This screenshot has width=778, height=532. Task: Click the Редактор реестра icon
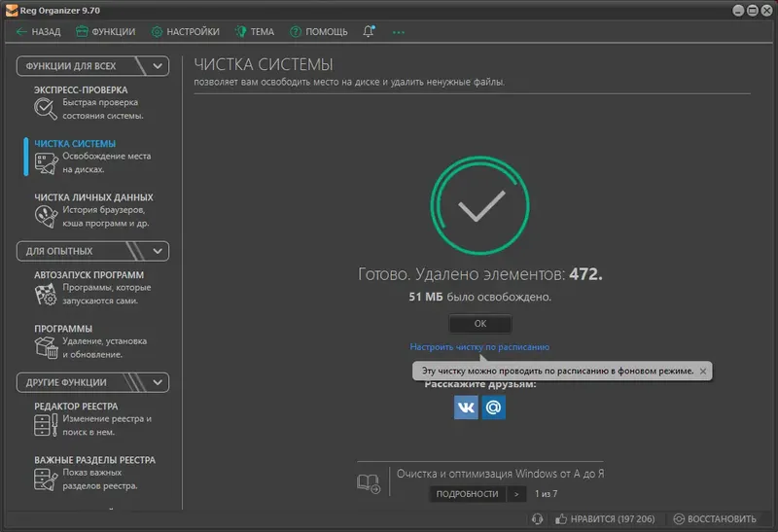(x=46, y=425)
